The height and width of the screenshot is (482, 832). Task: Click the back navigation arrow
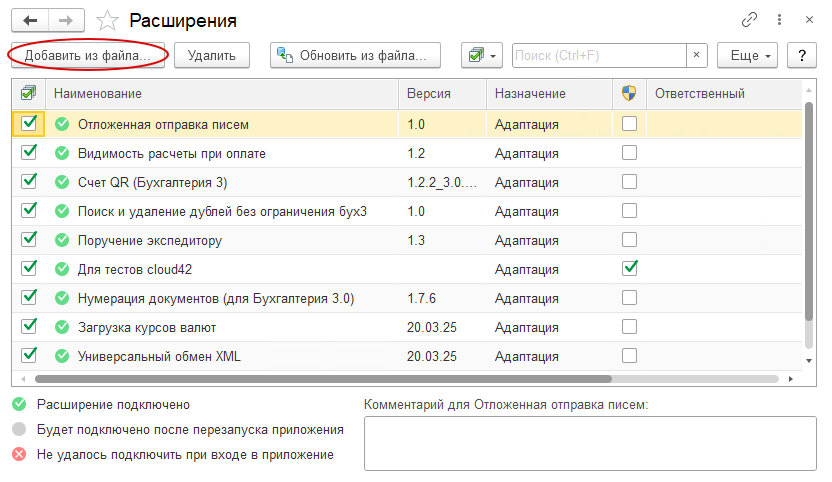click(x=30, y=20)
